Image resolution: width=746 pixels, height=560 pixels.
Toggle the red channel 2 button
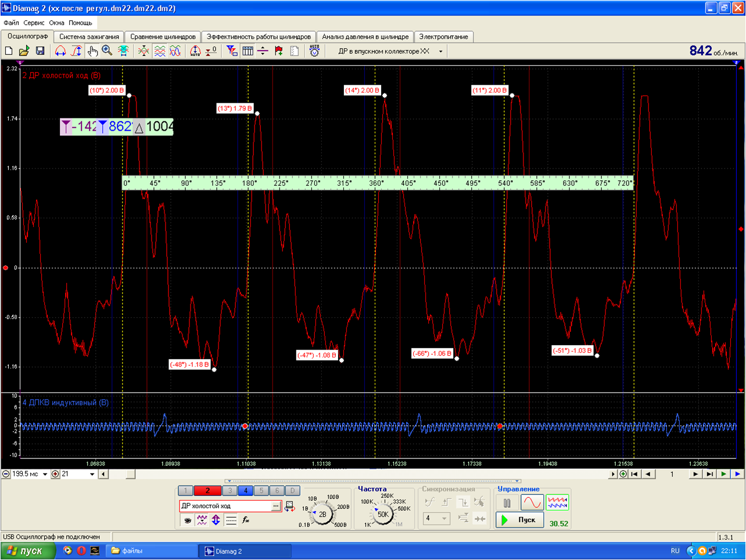click(x=207, y=491)
